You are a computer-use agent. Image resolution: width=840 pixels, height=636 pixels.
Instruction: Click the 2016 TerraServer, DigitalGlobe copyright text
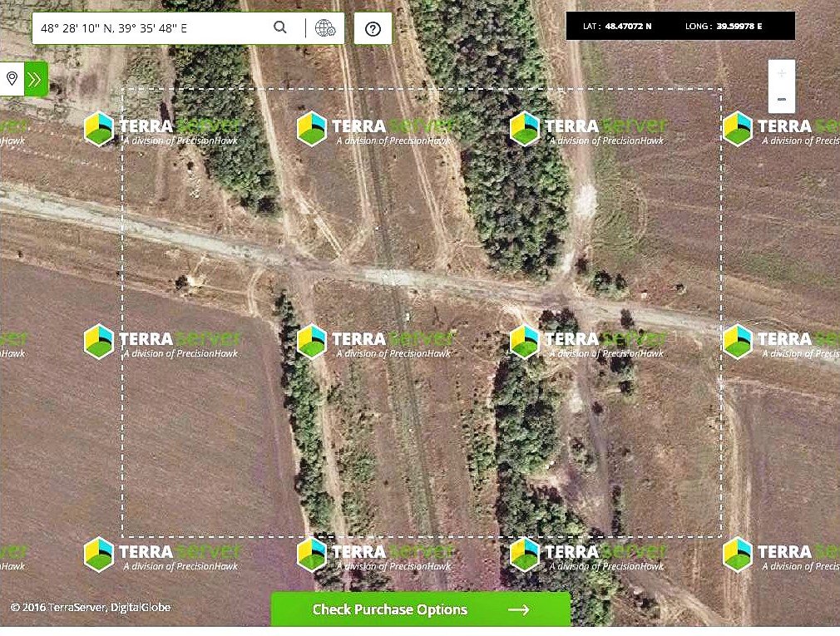(x=90, y=608)
